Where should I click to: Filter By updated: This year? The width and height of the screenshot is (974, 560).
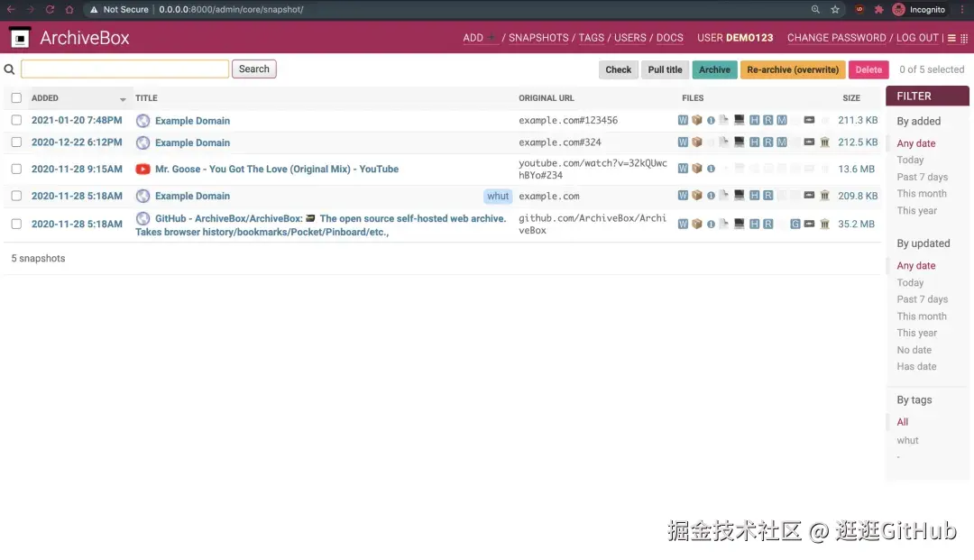[917, 333]
